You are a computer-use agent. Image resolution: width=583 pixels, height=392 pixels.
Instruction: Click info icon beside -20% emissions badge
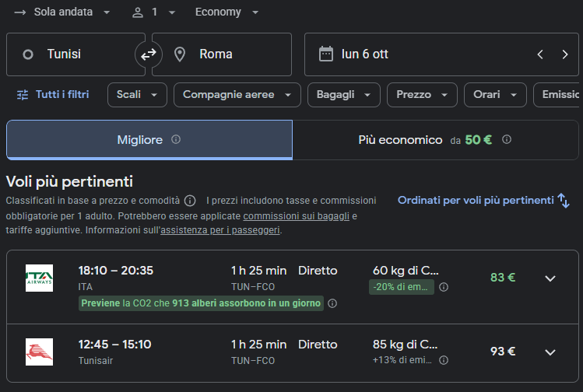click(x=444, y=287)
